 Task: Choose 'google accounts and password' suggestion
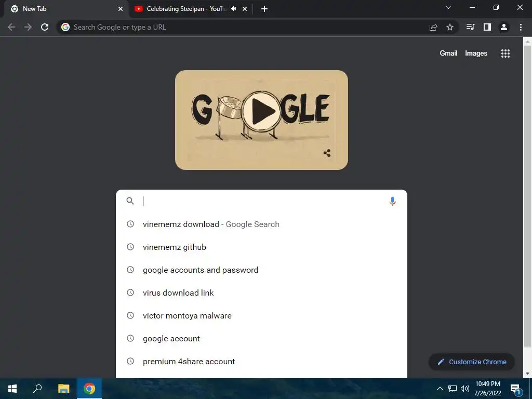262,270
